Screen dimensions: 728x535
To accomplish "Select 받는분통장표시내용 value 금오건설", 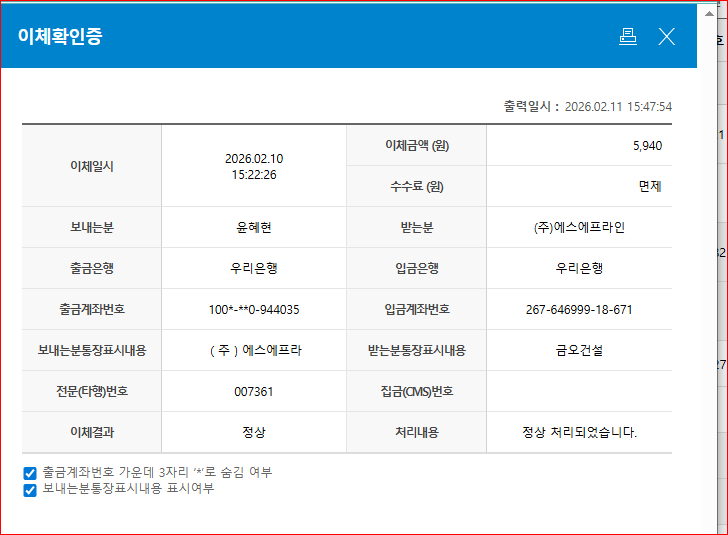I will pyautogui.click(x=579, y=350).
